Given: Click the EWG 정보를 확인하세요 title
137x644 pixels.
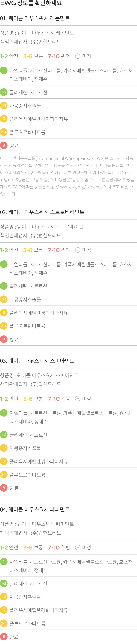Looking at the screenshot, I should (31, 3).
